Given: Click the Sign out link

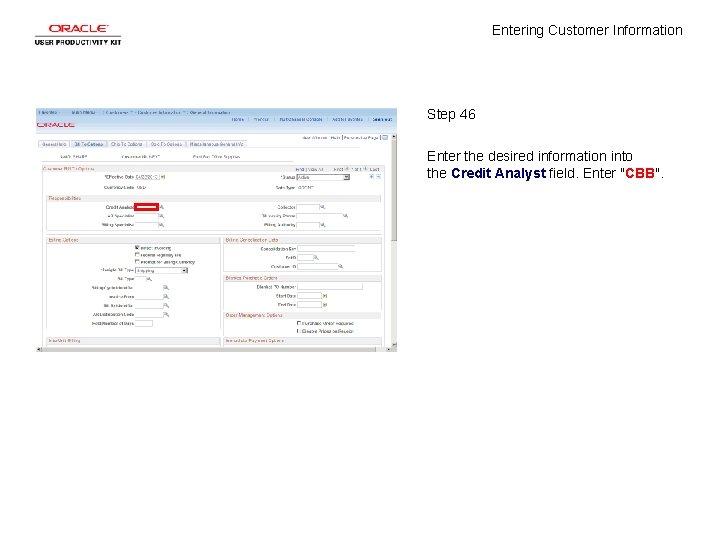Looking at the screenshot, I should point(382,119).
